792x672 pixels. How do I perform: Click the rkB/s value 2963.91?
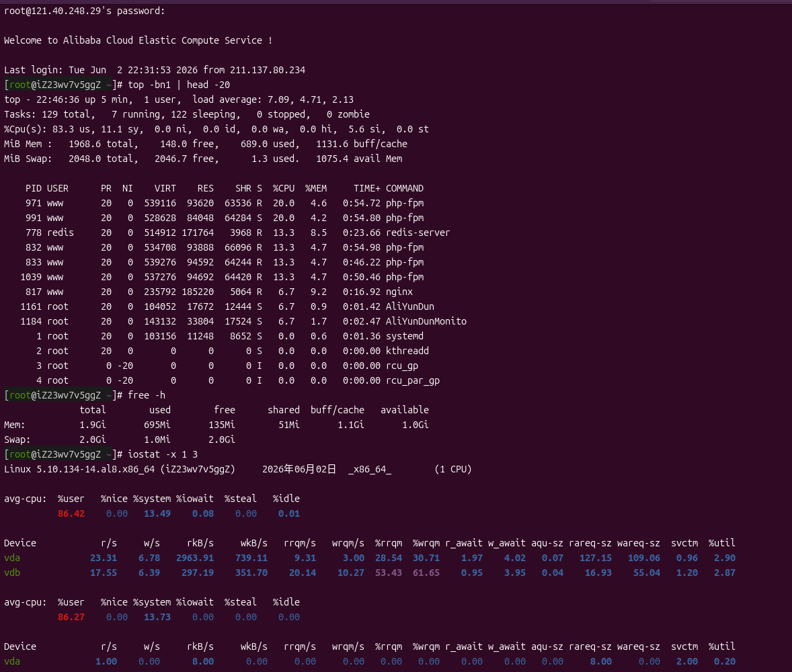tap(195, 558)
